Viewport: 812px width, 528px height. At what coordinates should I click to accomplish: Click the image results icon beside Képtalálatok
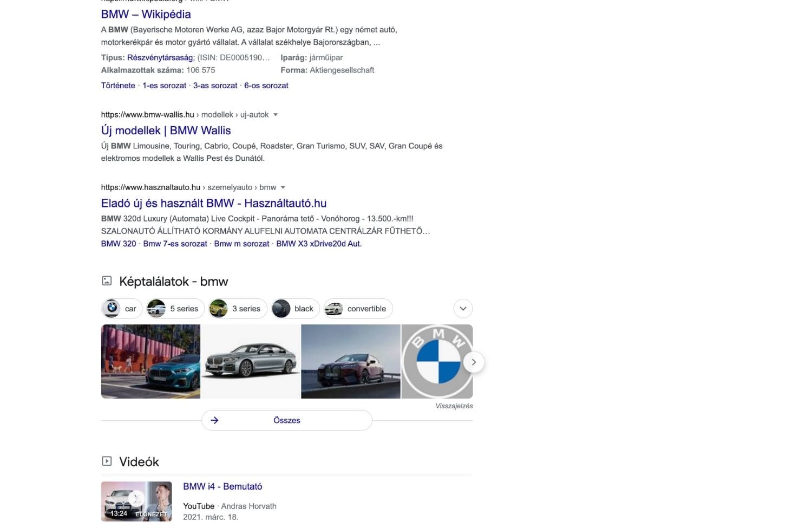click(x=107, y=281)
